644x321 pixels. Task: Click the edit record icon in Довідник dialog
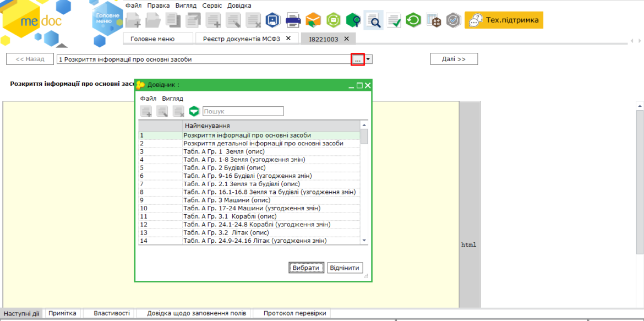(162, 111)
